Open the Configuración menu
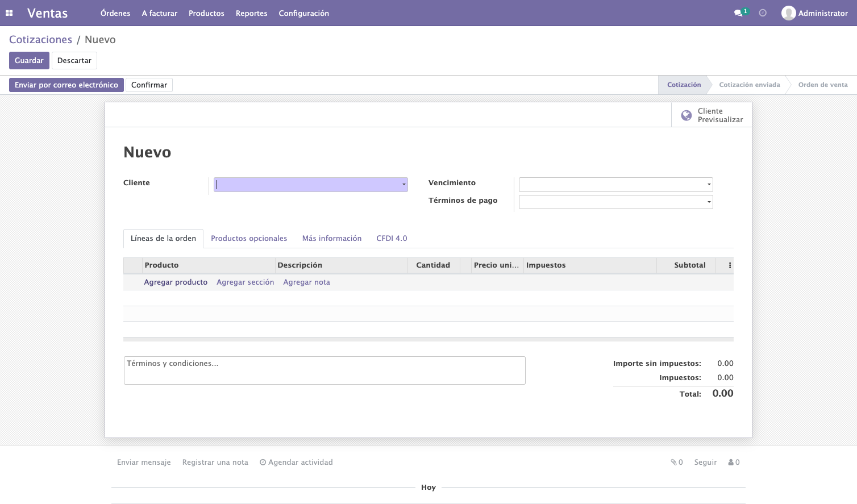Image resolution: width=857 pixels, height=504 pixels. [304, 13]
